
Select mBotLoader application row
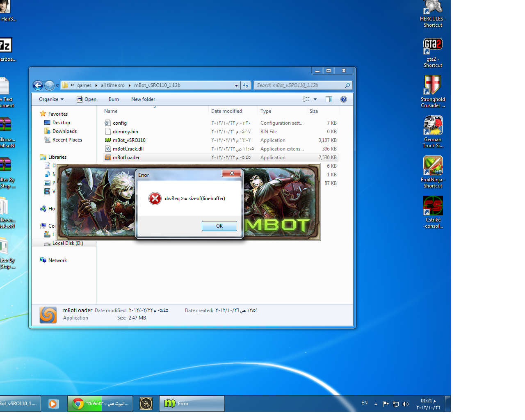click(x=221, y=157)
